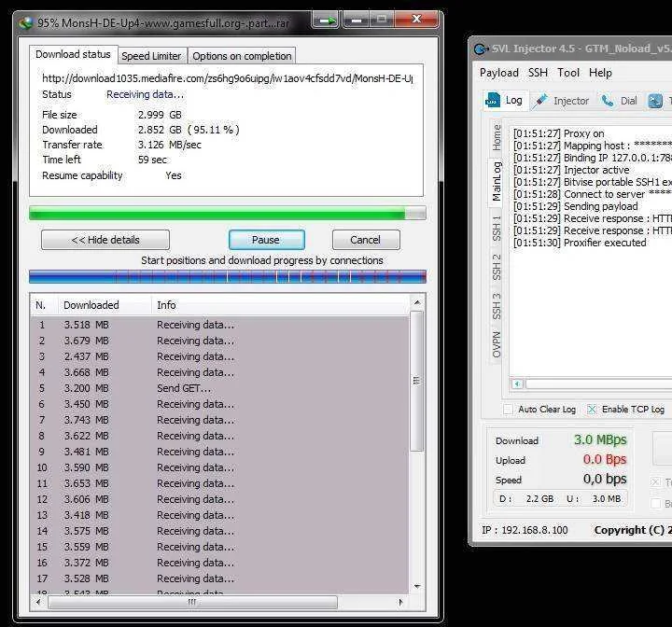Click the green arrow button in IDM title bar
Viewport: 672px width, 627px height.
tap(326, 20)
